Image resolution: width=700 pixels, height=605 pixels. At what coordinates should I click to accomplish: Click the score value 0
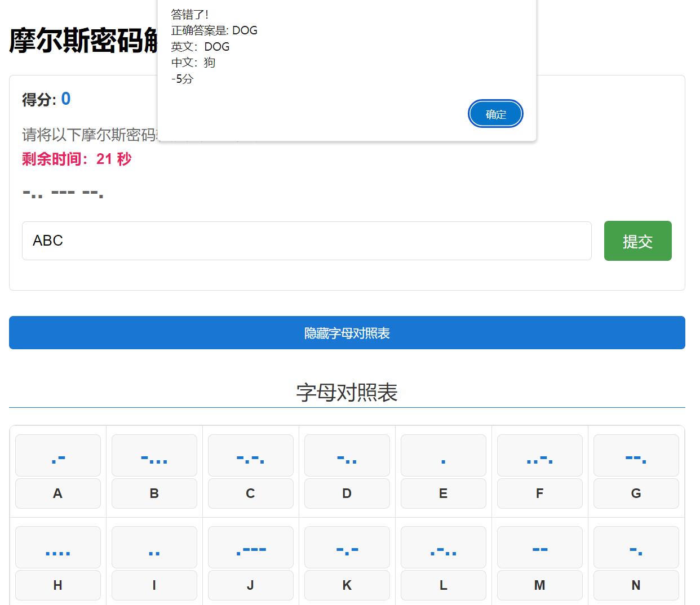click(x=66, y=99)
